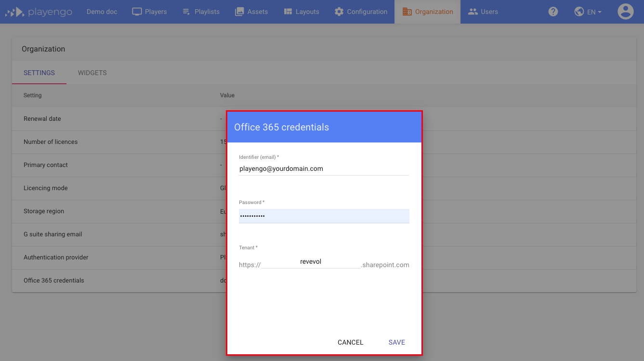Screen dimensions: 644x361
Task: Open the Playlists section
Action: (207, 12)
